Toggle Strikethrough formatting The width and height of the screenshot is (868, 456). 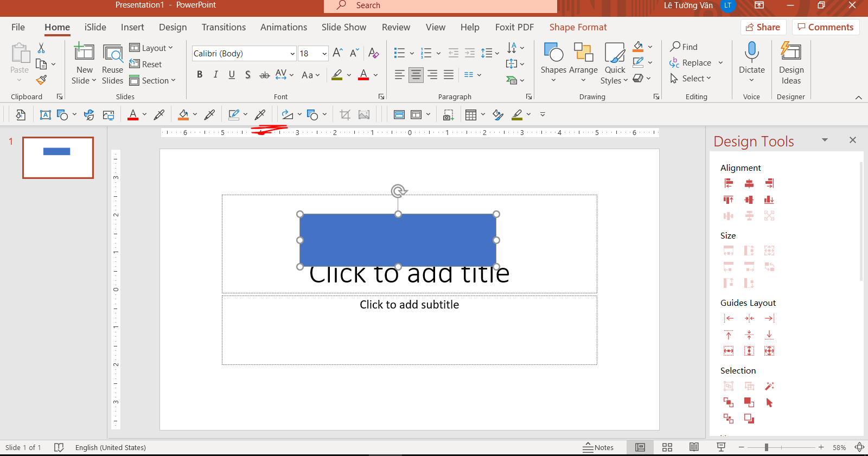click(264, 75)
